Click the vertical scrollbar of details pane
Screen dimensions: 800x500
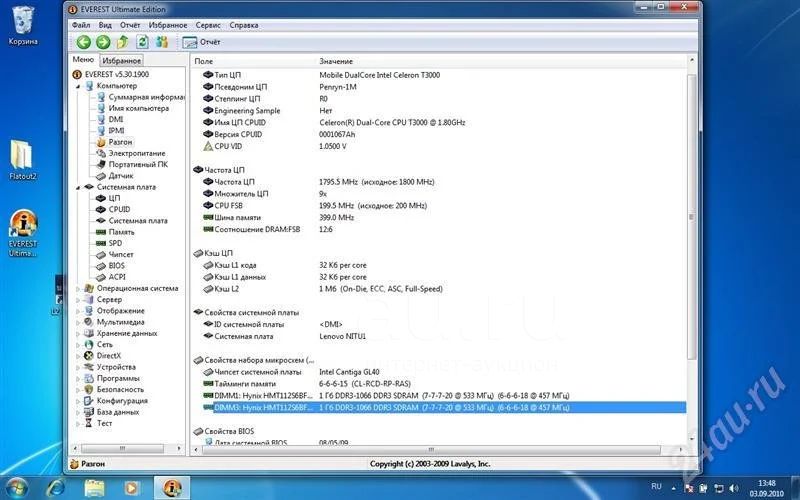coord(691,216)
